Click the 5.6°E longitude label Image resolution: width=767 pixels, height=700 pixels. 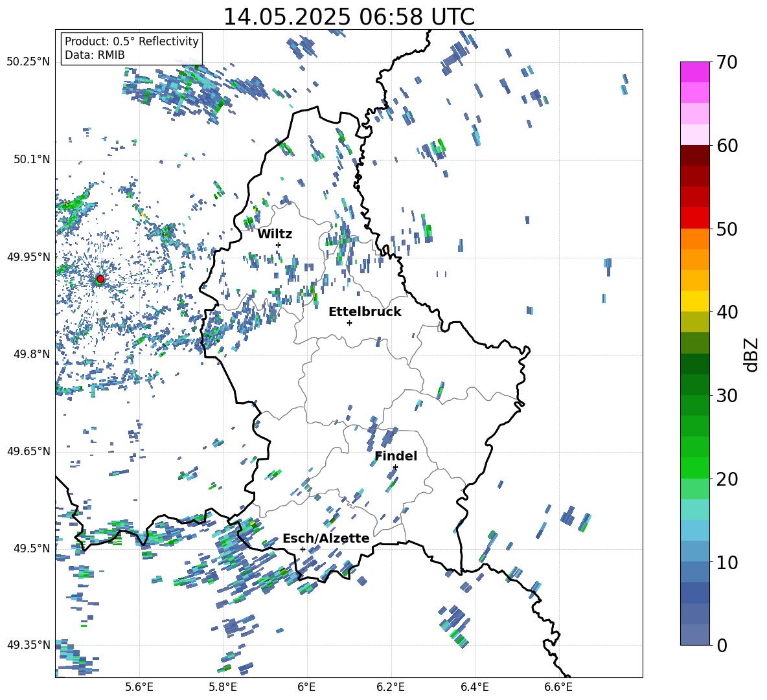(x=139, y=687)
